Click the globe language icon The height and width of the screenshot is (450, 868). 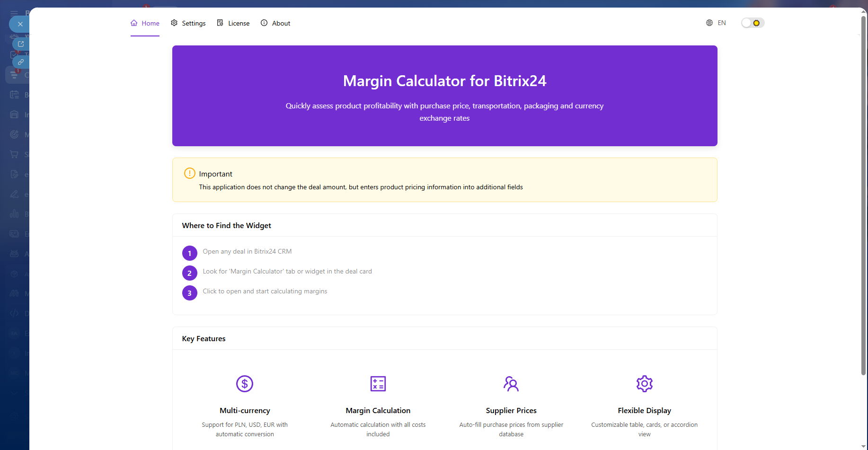coord(709,23)
